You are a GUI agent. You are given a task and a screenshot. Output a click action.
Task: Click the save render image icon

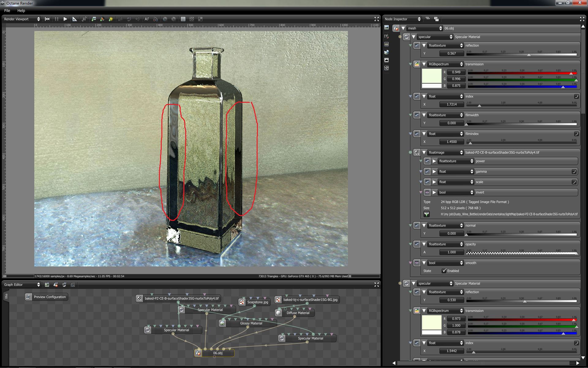coord(94,19)
